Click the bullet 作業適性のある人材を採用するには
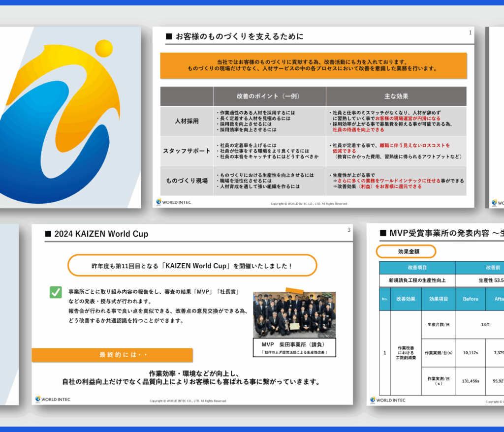Viewport: 504px width, 432px height. (255, 113)
